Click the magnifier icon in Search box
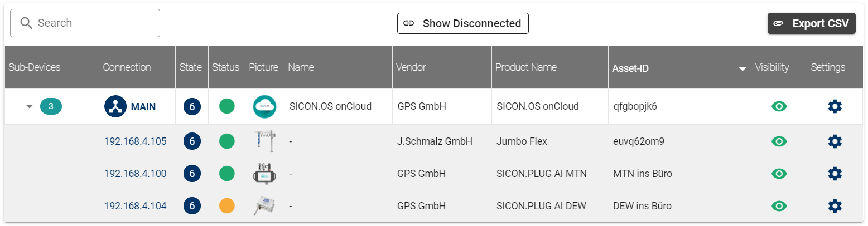Viewport: 868px width, 226px height. 26,23
